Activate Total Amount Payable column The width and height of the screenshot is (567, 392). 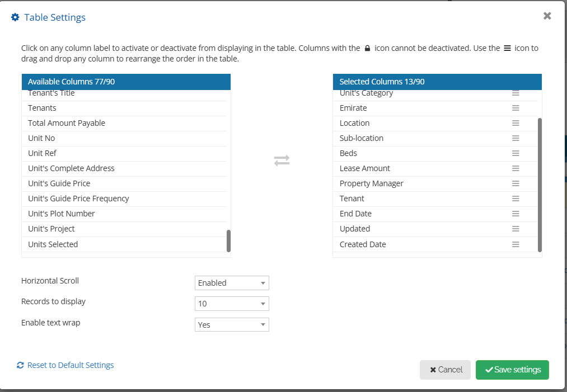click(x=67, y=123)
